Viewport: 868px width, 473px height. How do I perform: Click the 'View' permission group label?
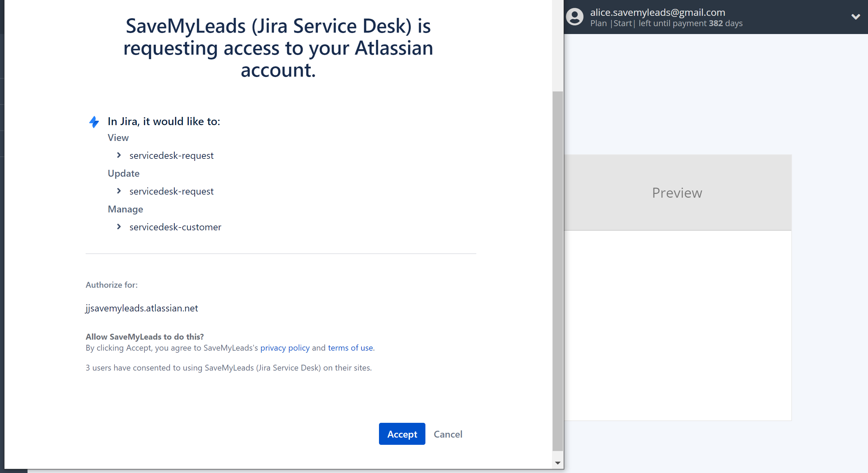tap(118, 138)
